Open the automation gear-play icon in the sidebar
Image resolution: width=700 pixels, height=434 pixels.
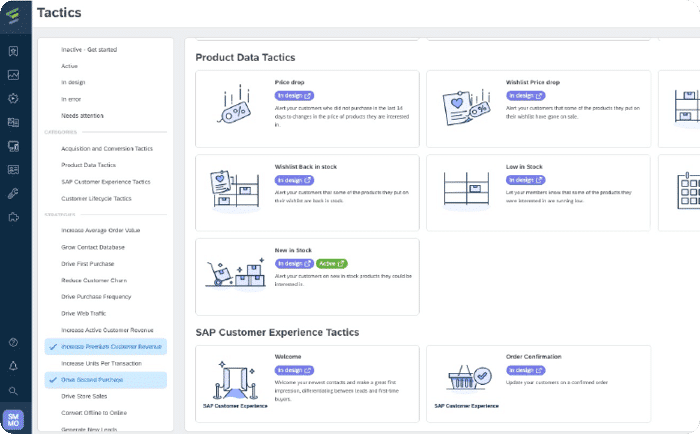pyautogui.click(x=13, y=98)
